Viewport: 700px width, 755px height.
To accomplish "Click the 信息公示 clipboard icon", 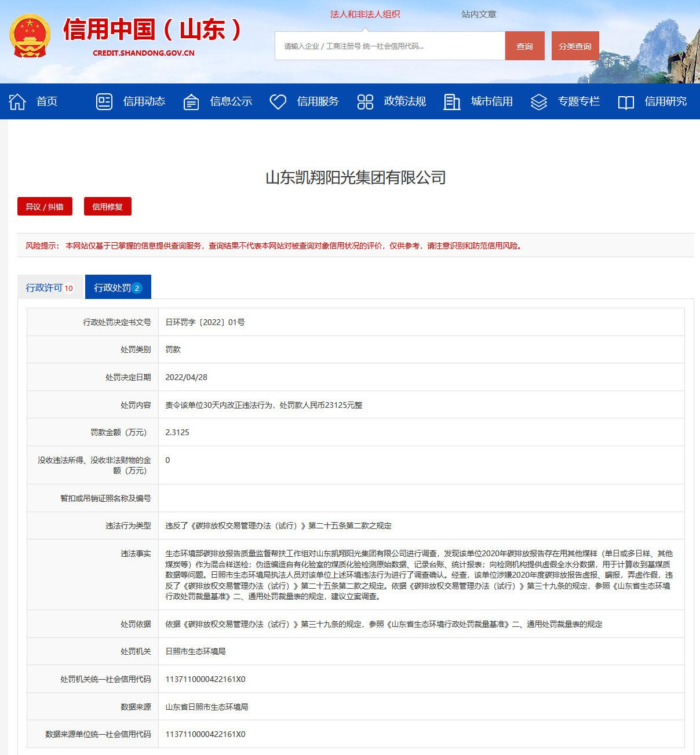I will [191, 102].
